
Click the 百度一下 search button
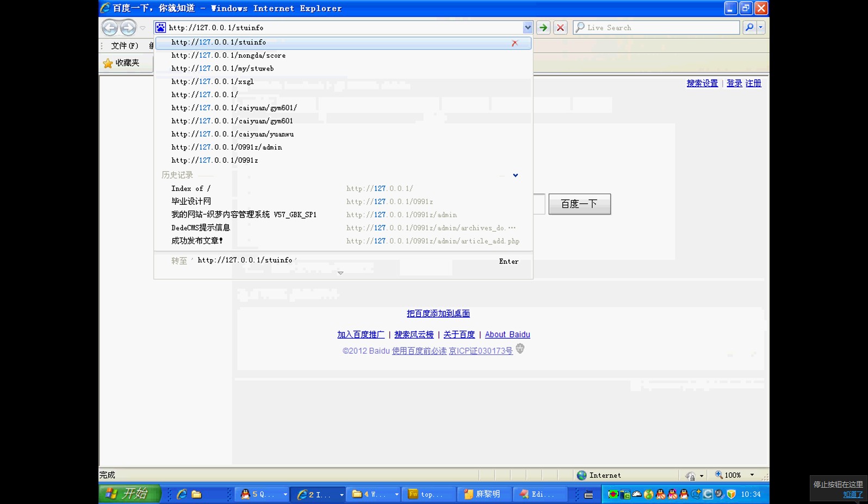click(x=579, y=204)
